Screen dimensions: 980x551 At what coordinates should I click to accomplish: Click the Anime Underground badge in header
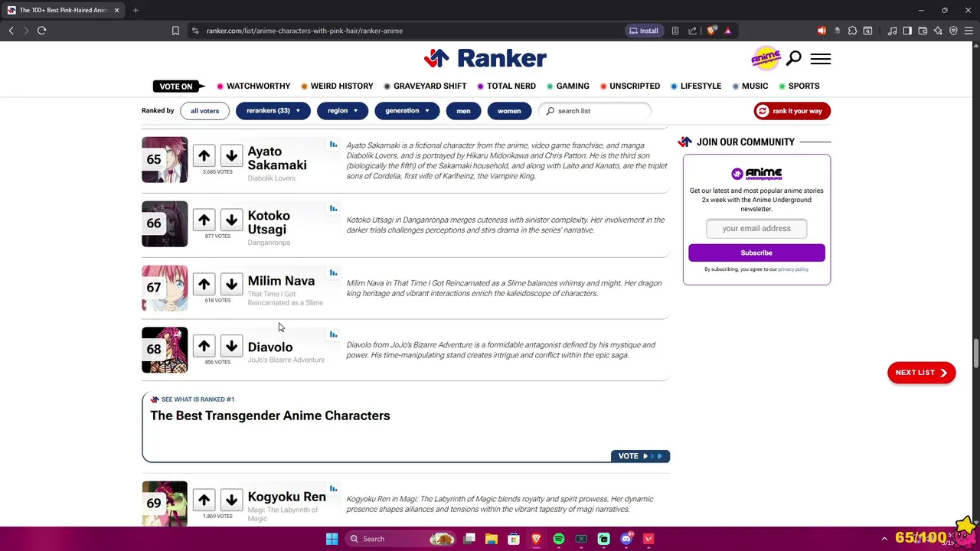tap(766, 58)
